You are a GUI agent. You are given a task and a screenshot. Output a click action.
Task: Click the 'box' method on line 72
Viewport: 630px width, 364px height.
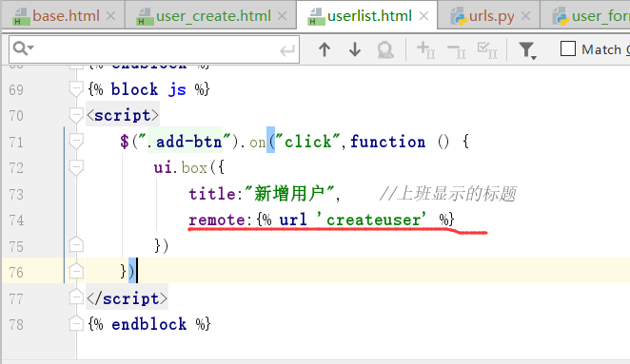tap(194, 168)
